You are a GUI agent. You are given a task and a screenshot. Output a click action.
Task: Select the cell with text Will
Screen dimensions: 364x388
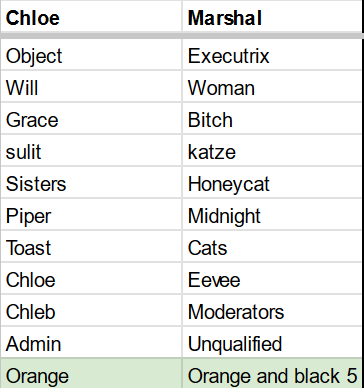(91, 86)
